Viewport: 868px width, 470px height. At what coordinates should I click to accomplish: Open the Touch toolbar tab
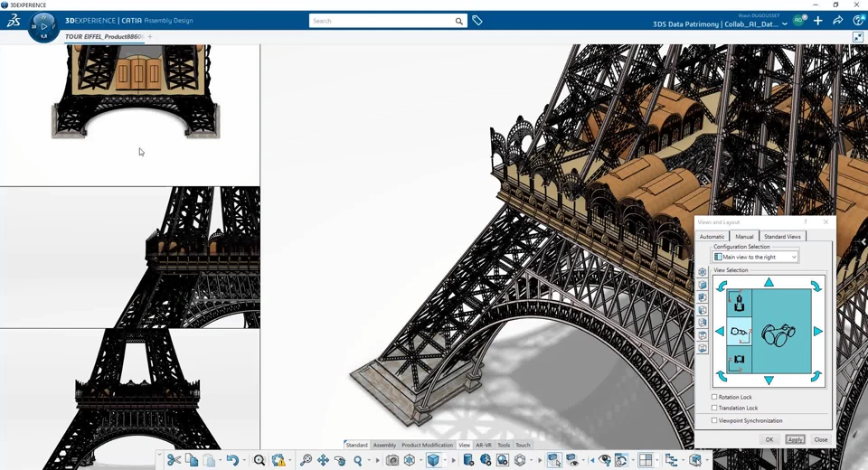click(x=523, y=445)
